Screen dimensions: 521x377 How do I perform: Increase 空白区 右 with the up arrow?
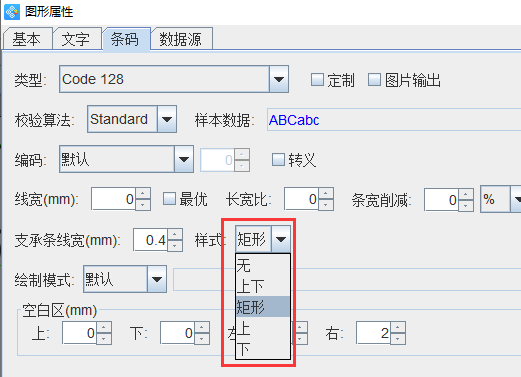[x=398, y=327]
